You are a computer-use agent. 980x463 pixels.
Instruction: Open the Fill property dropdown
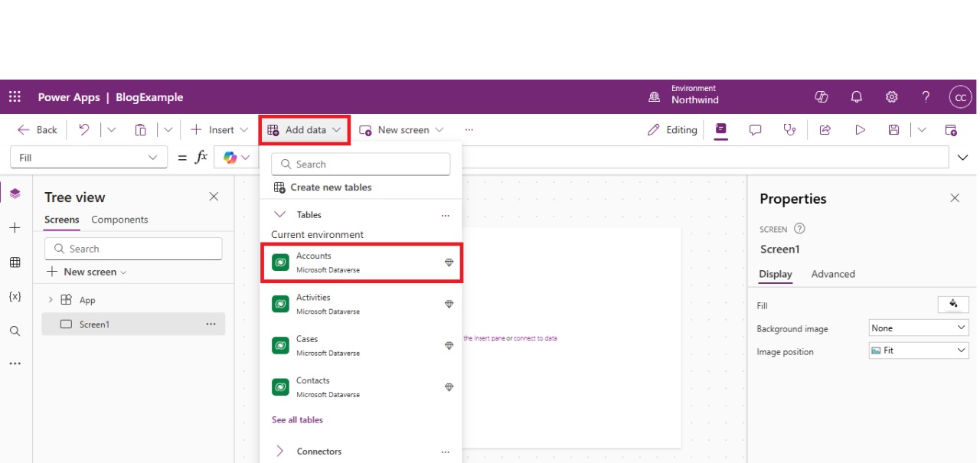pyautogui.click(x=88, y=158)
